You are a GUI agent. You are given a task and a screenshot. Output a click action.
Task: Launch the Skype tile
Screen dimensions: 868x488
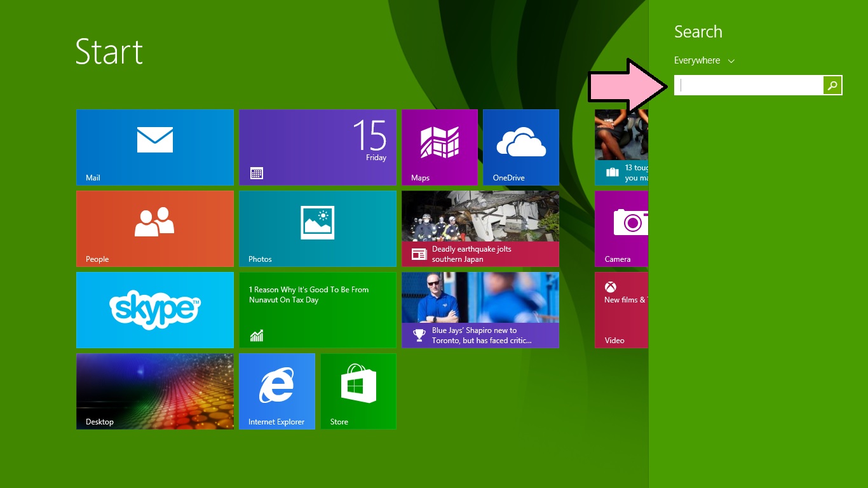(x=155, y=310)
